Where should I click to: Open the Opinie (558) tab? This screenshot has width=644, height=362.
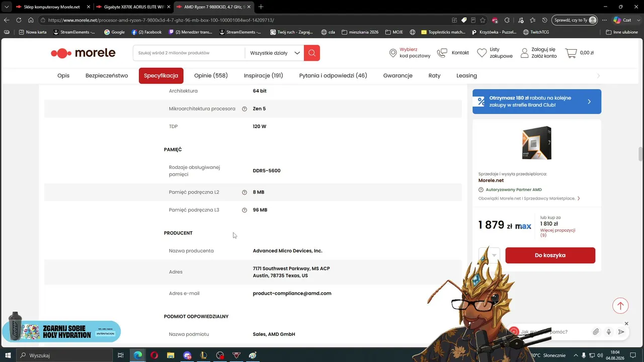click(x=211, y=75)
